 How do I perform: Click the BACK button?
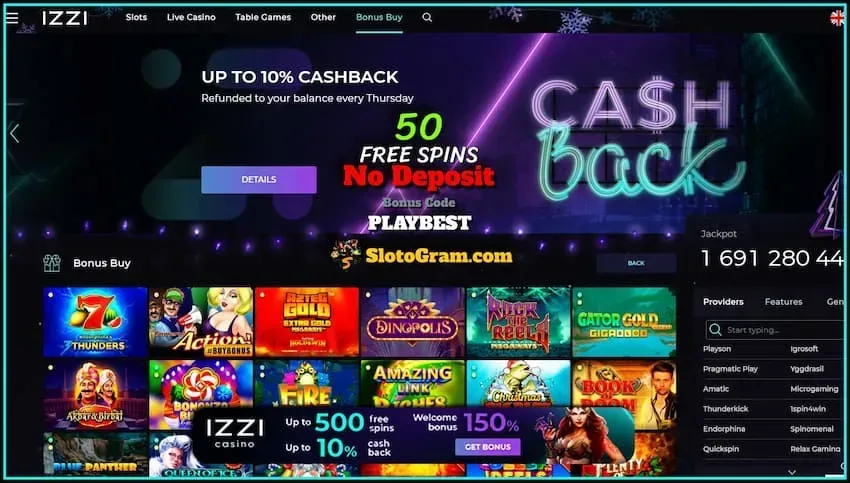click(636, 263)
